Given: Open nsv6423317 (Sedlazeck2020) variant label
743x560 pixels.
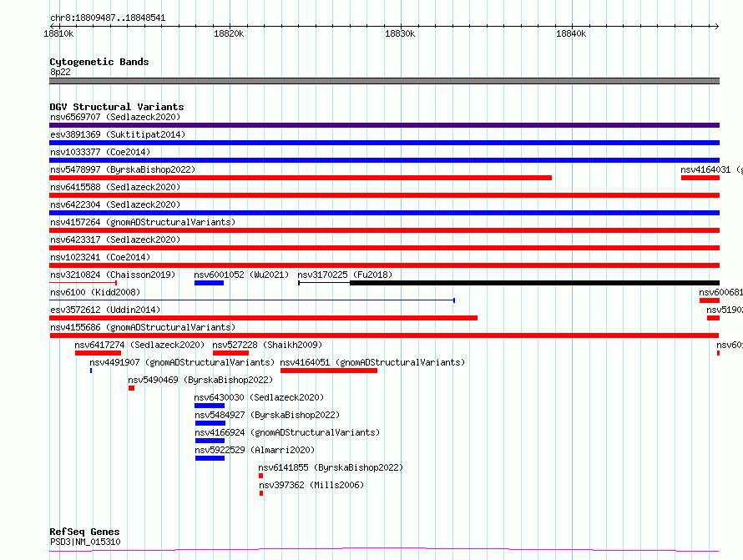Looking at the screenshot, I should click(115, 240).
